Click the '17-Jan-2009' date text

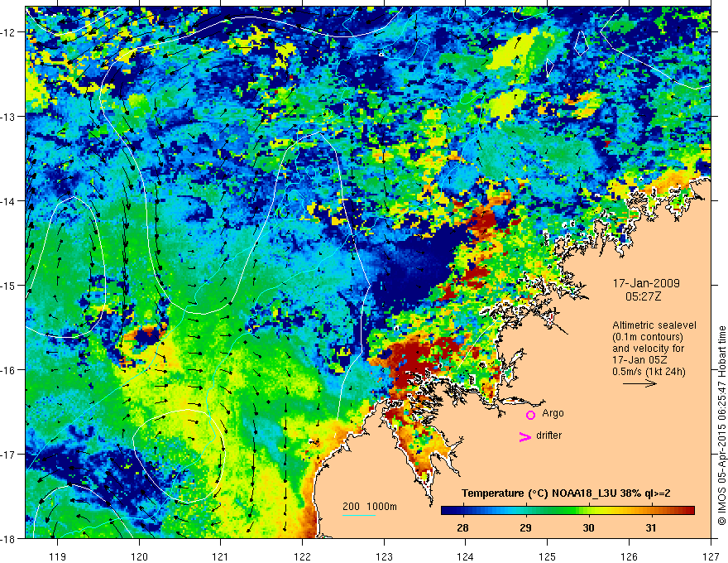[646, 283]
